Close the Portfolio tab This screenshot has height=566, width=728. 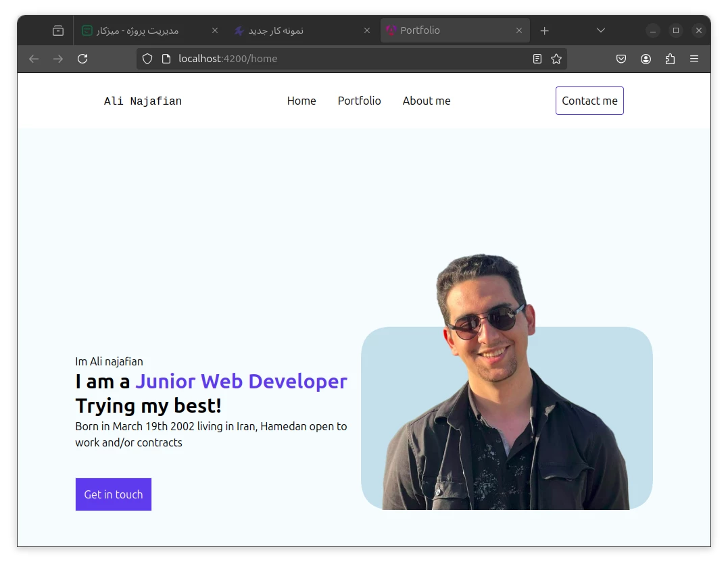(519, 30)
